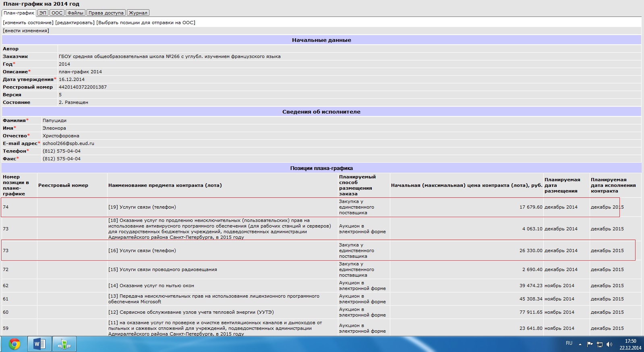Screen dimensions: 644x352
Task: Click the [редактировать] link
Action: [75, 23]
